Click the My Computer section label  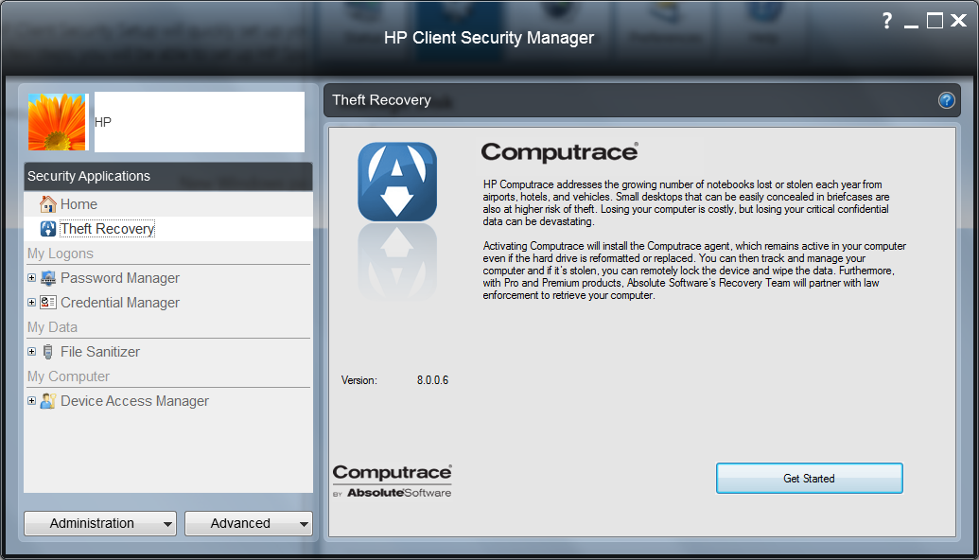pyautogui.click(x=68, y=376)
